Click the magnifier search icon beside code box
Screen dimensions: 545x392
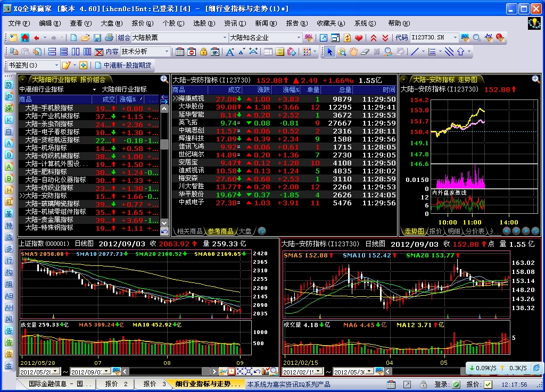point(477,38)
